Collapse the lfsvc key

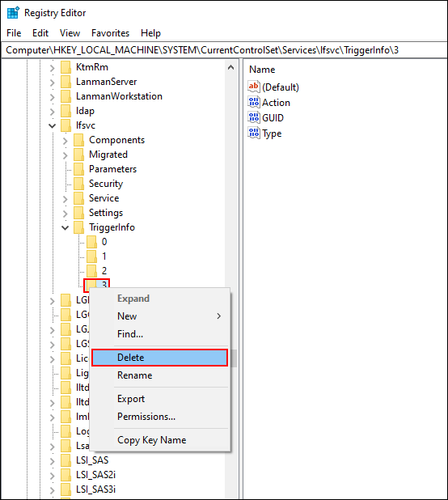point(53,126)
